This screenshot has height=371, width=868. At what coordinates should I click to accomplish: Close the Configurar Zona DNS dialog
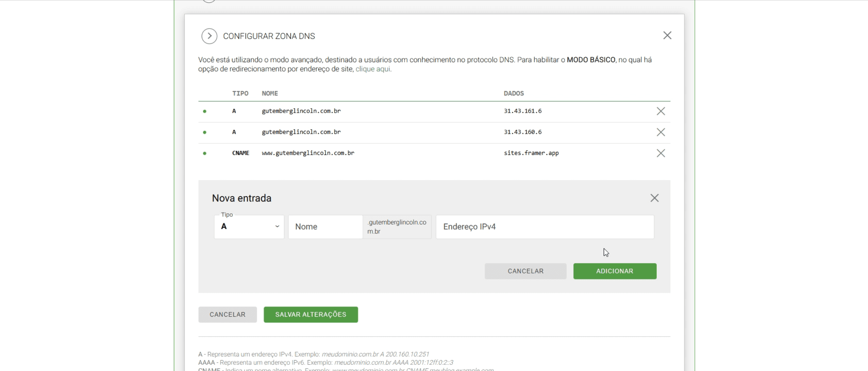[x=667, y=35]
